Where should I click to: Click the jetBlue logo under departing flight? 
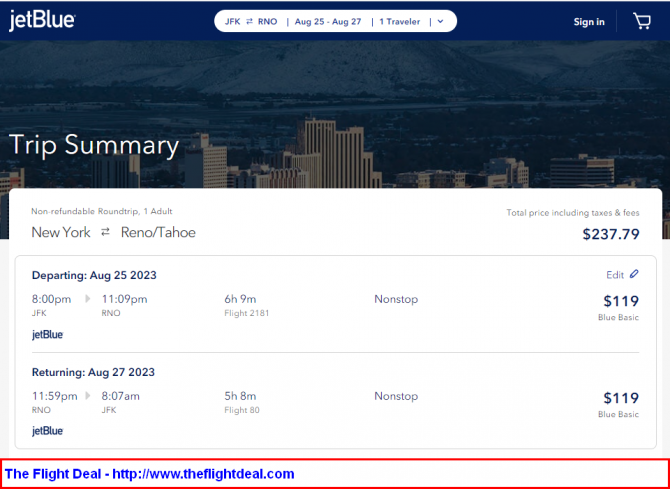47,334
